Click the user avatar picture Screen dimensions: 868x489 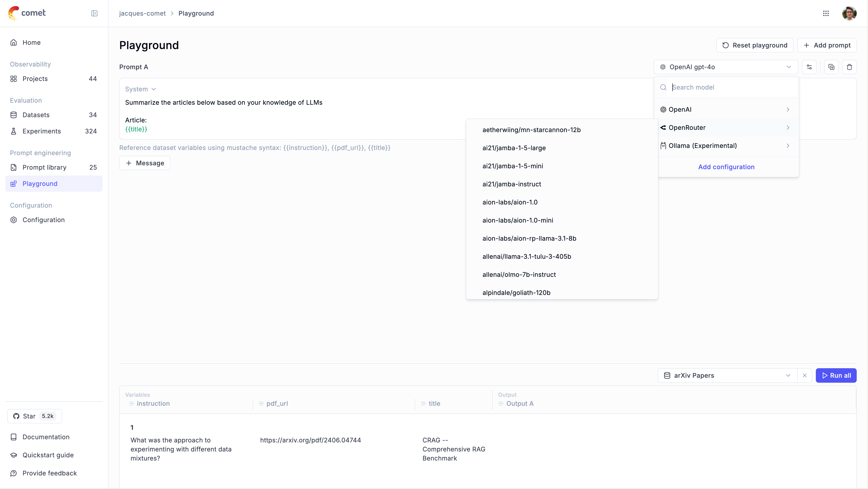(849, 13)
